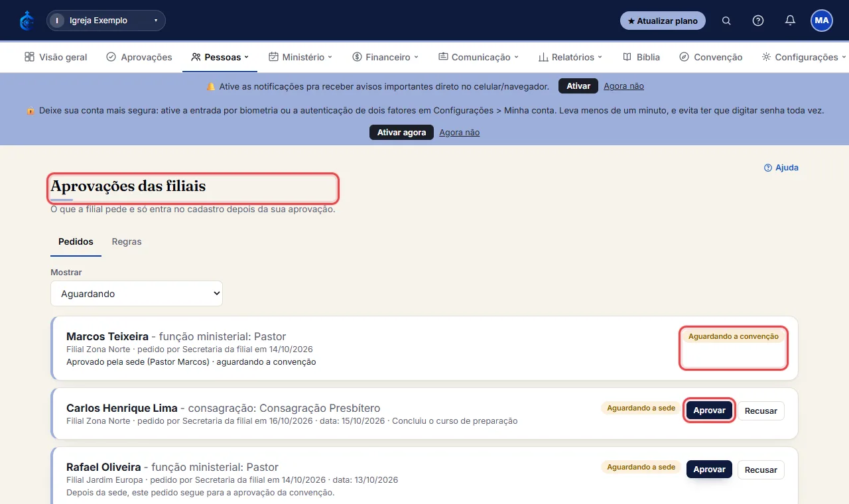The height and width of the screenshot is (504, 849).
Task: Click the church app logo icon
Action: [27, 21]
